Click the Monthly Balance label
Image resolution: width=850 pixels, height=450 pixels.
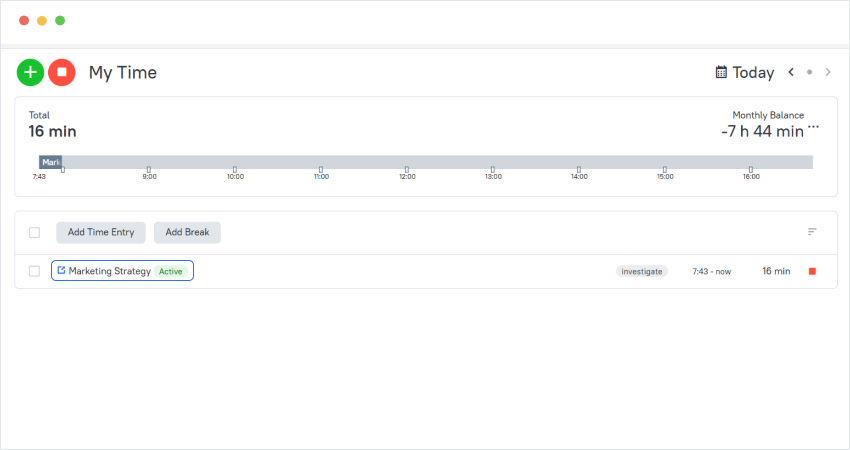tap(768, 115)
